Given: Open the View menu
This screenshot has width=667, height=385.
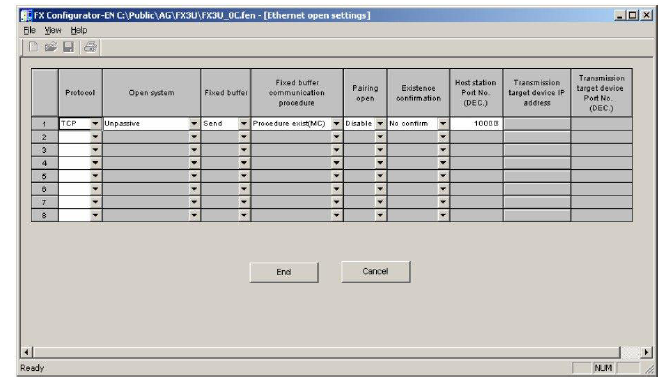Looking at the screenshot, I should [x=53, y=30].
